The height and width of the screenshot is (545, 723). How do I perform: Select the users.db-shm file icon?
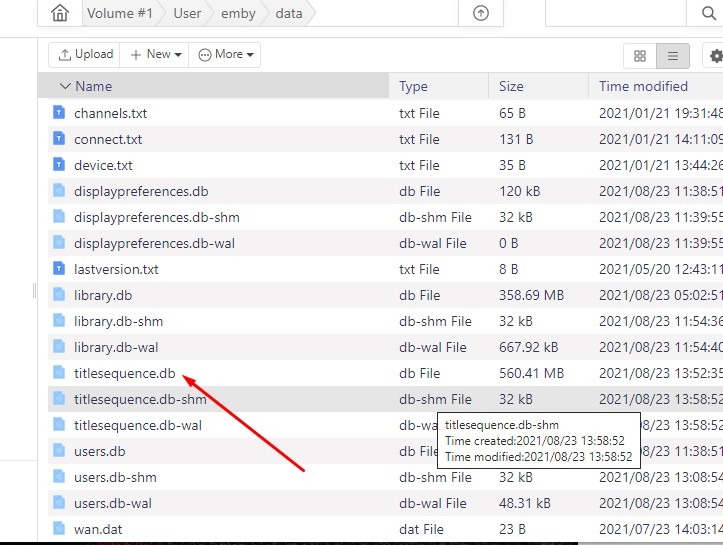click(59, 476)
